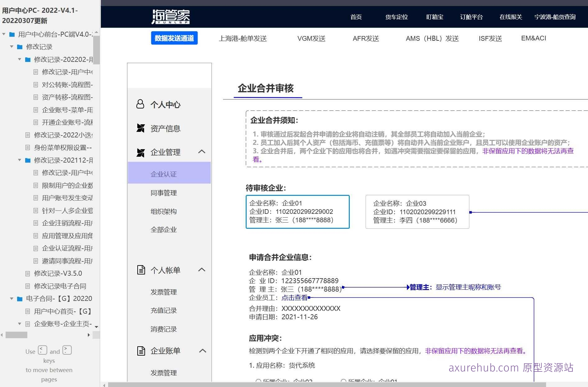
Task: Click tree panel vertical scrollbar thumb
Action: tap(96, 50)
